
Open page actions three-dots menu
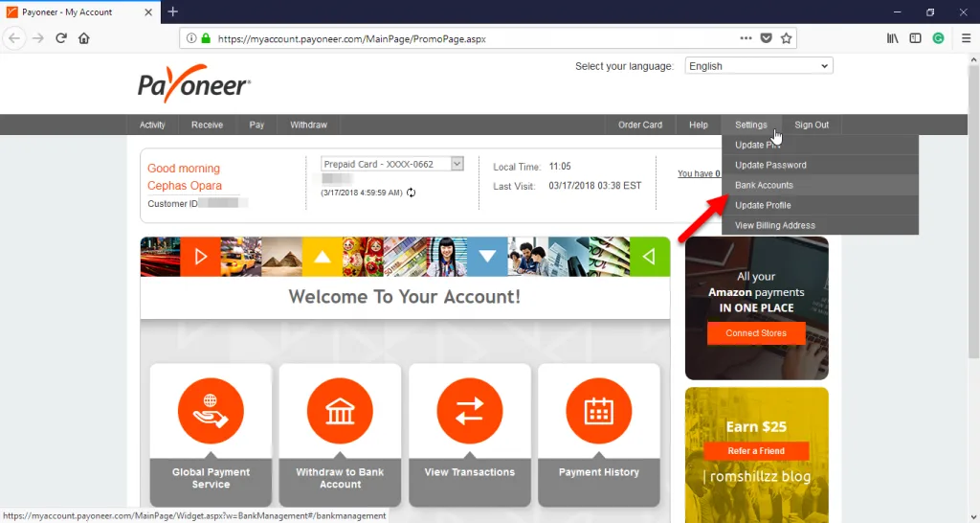[746, 38]
